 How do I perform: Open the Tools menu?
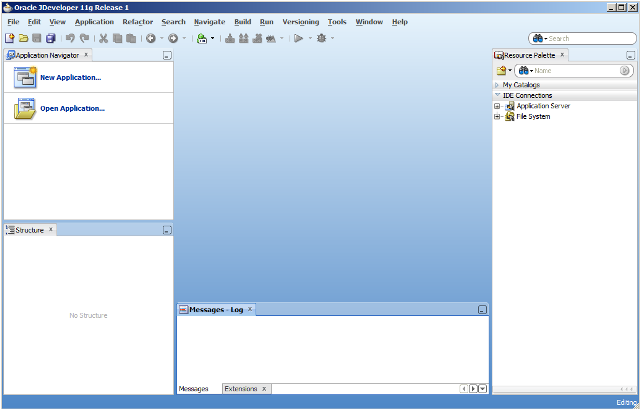337,22
